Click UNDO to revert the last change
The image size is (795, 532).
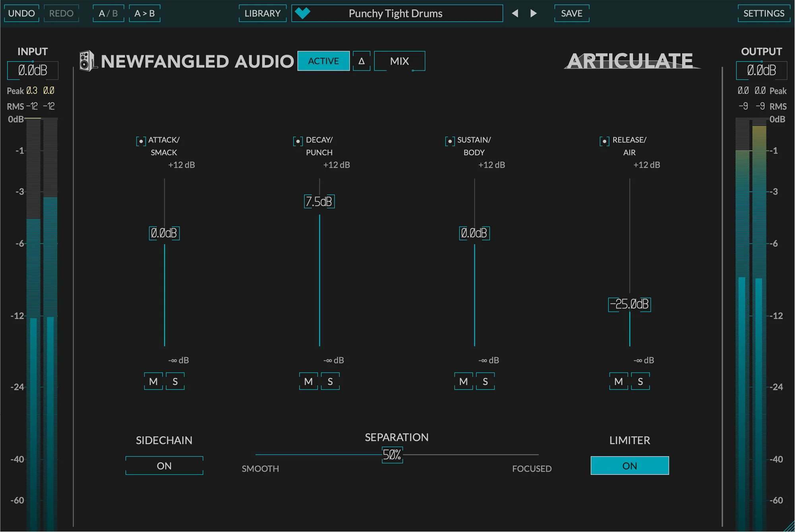pos(21,13)
